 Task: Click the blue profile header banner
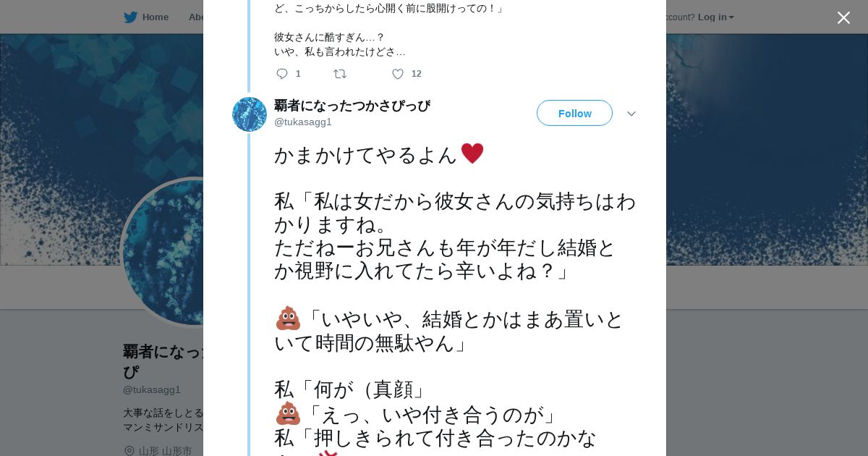[x=759, y=145]
